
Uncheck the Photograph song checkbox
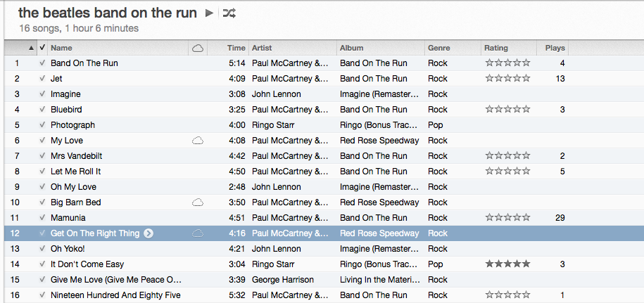click(42, 125)
